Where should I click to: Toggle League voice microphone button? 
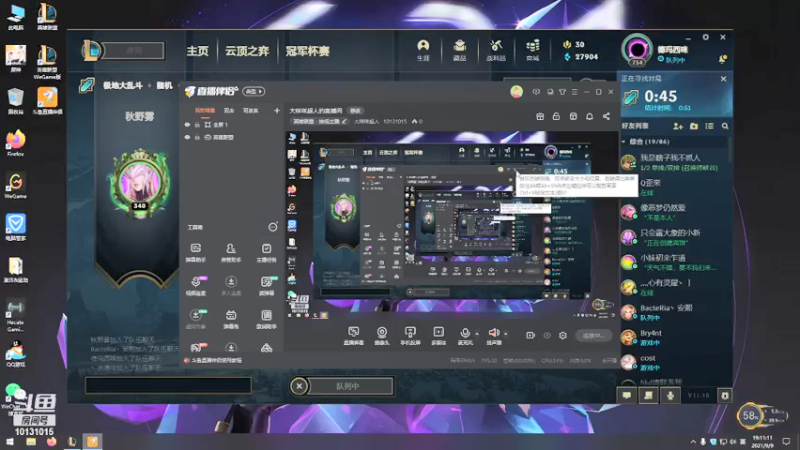coord(670,395)
